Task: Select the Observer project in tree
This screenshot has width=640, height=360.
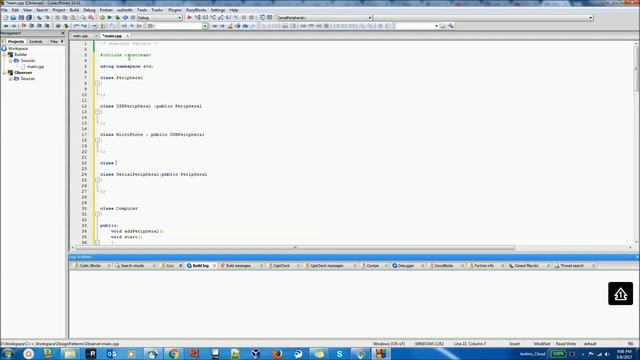Action: click(x=23, y=72)
